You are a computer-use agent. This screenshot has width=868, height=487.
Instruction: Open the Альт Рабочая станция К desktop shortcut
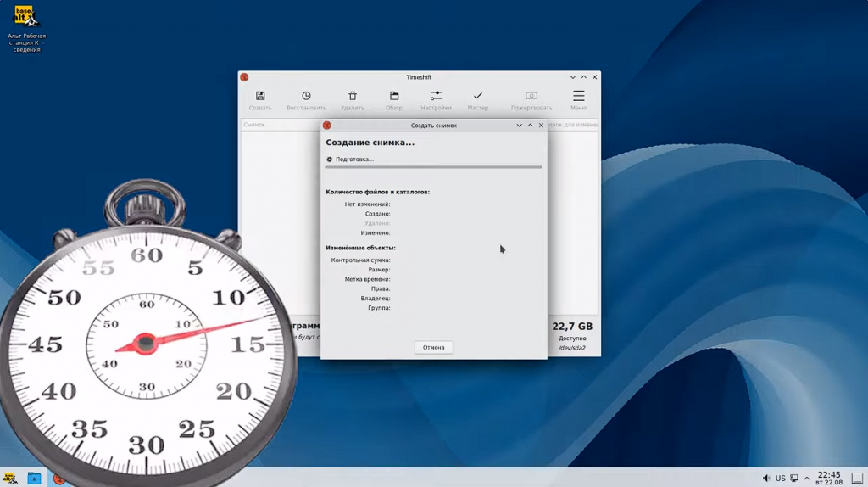tap(26, 29)
